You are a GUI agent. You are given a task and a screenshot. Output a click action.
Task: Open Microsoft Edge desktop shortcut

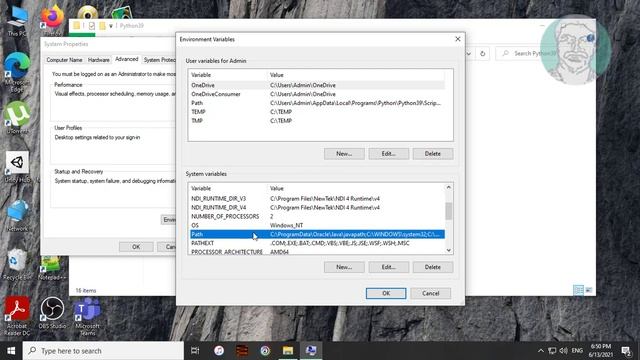(17, 72)
